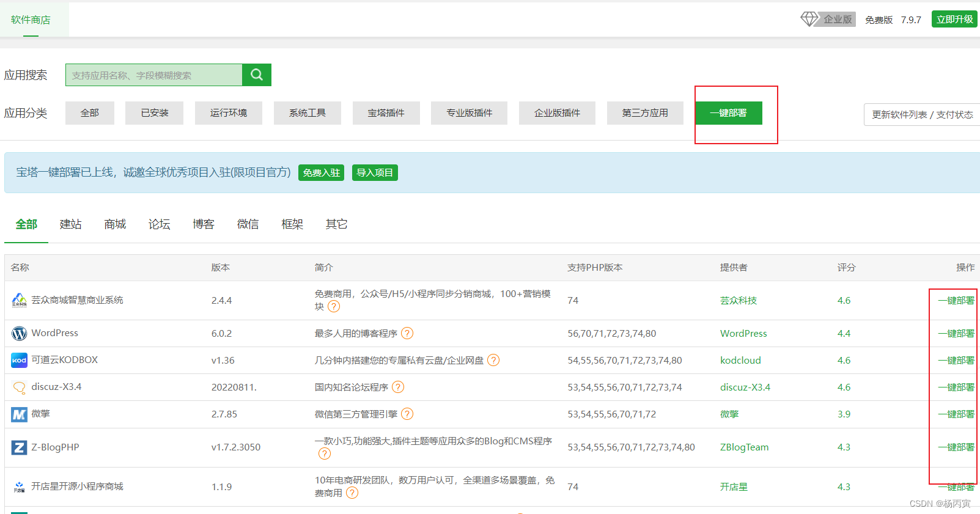This screenshot has height=514, width=980.
Task: Switch to the 框架 tab
Action: pyautogui.click(x=292, y=224)
